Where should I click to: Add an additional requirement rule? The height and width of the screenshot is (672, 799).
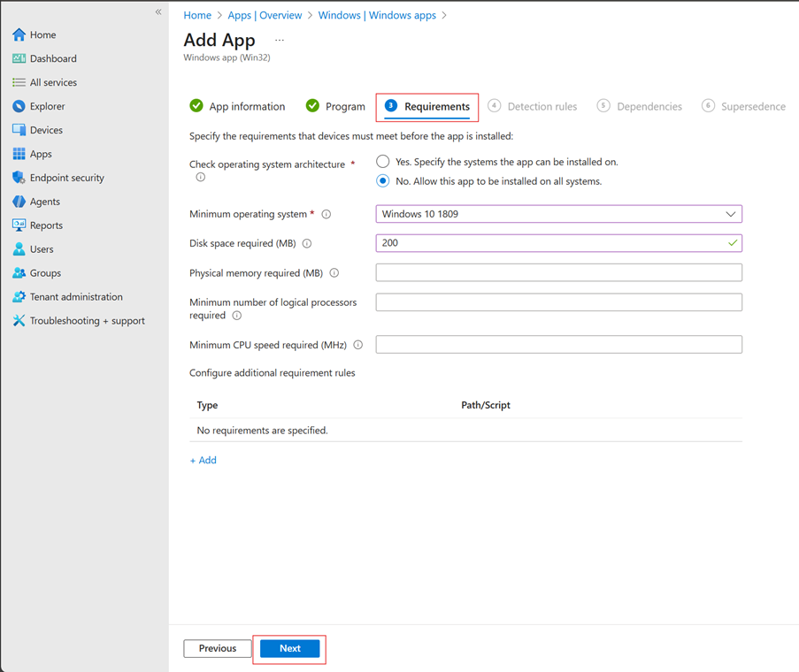tap(203, 460)
